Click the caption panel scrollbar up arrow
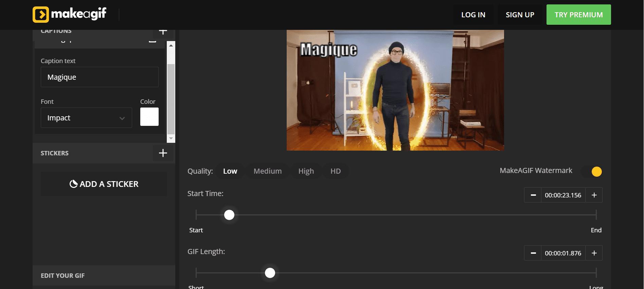This screenshot has height=289, width=644. coord(171,45)
